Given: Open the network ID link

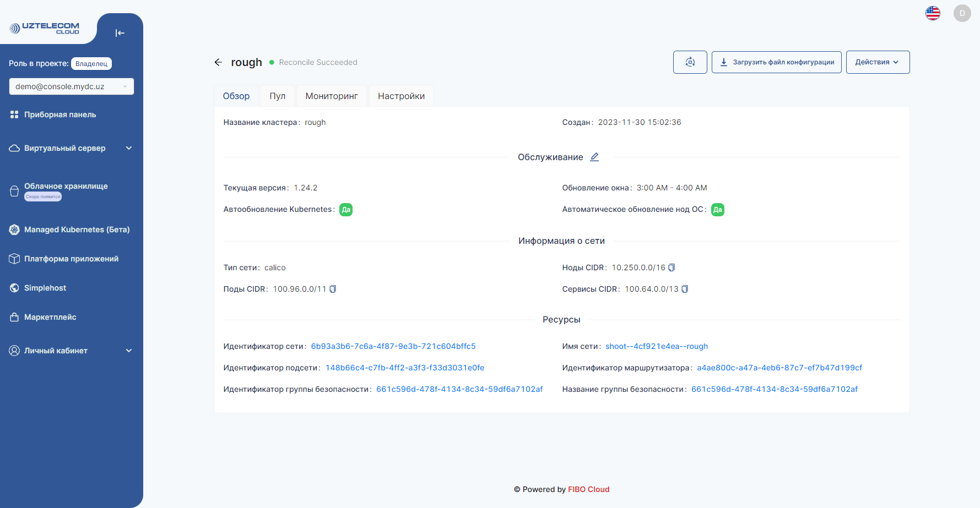Looking at the screenshot, I should tap(393, 346).
